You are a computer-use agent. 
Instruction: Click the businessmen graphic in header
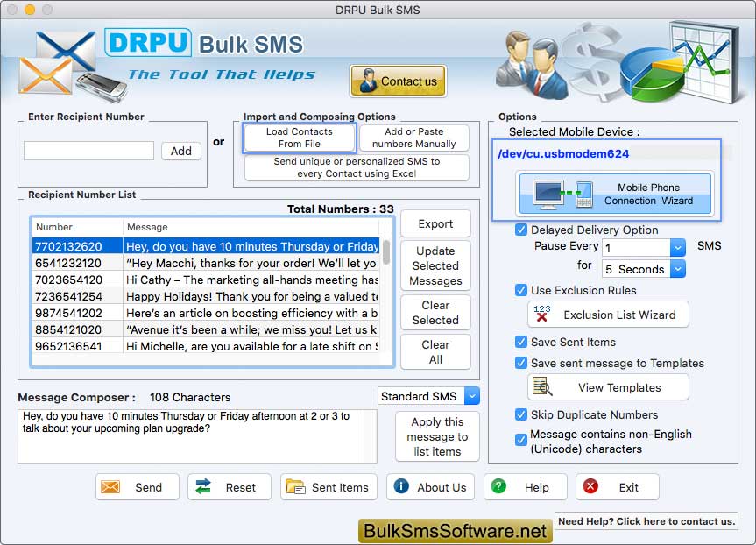click(x=533, y=63)
